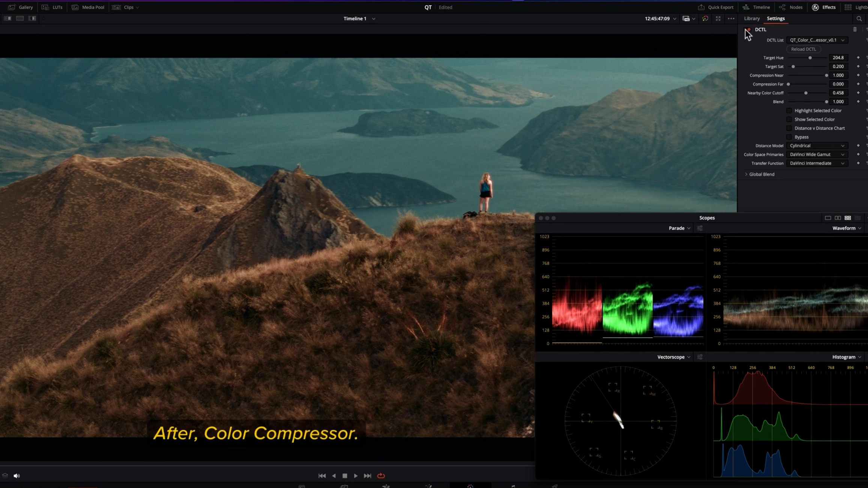Enable Highlight Selected Color checkbox
The image size is (868, 488).
(x=789, y=110)
